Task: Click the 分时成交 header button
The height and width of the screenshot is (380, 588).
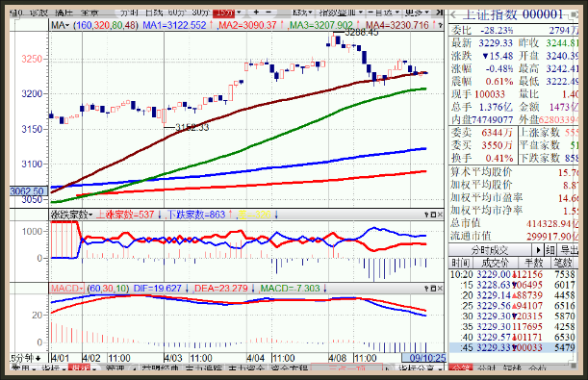Action: pos(490,249)
